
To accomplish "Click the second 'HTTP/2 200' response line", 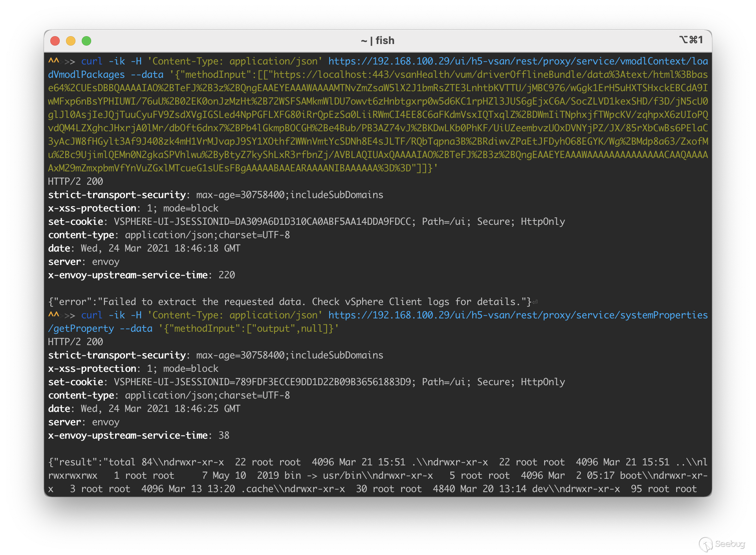I will click(x=75, y=342).
